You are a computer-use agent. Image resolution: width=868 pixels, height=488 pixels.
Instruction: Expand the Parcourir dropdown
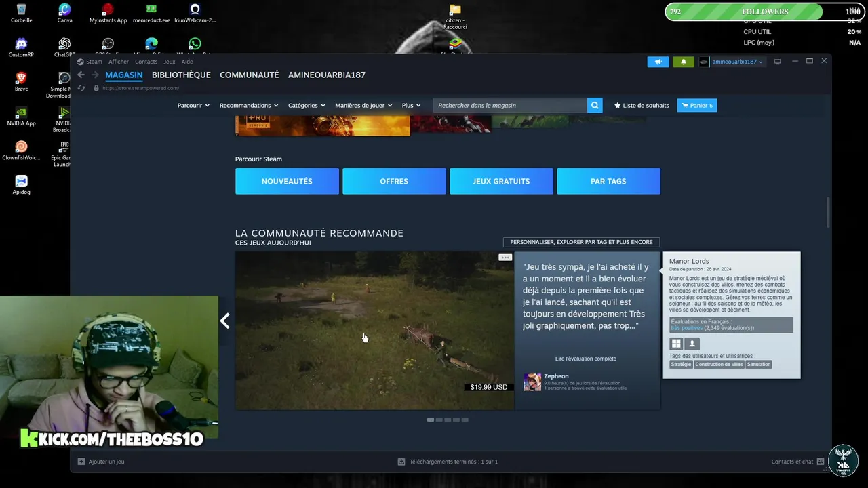(x=193, y=105)
